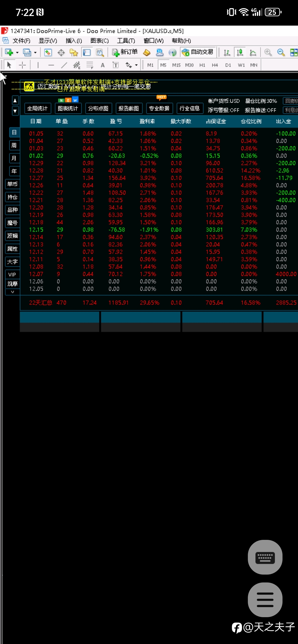Zoom out the chart
Screen dimensions: 298x644
pyautogui.click(x=281, y=52)
